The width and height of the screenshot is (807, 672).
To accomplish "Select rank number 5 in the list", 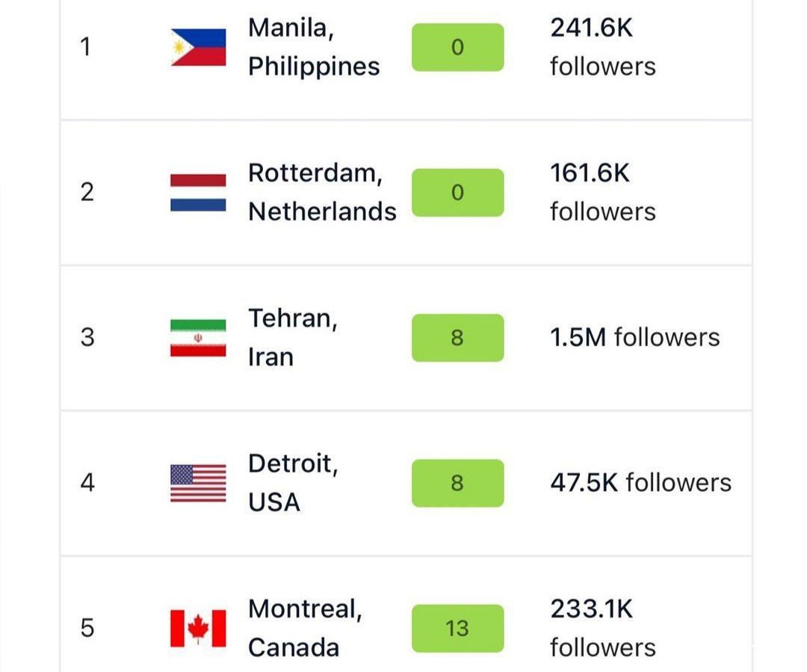I will tap(87, 628).
